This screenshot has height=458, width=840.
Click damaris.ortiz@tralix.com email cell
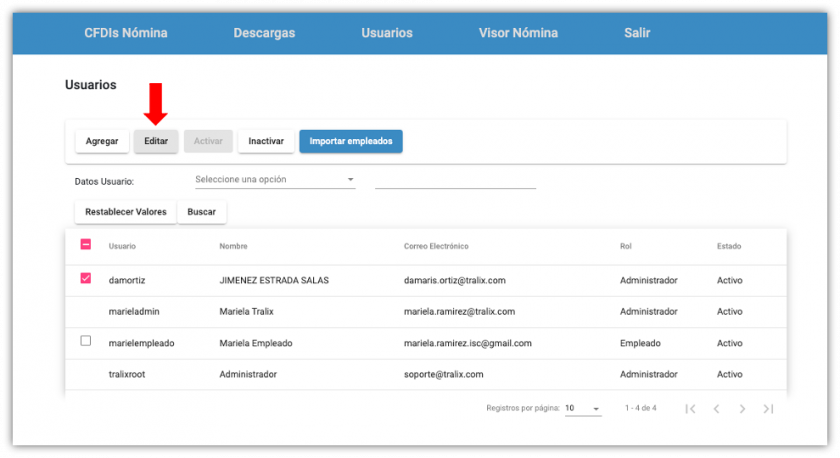tap(455, 281)
